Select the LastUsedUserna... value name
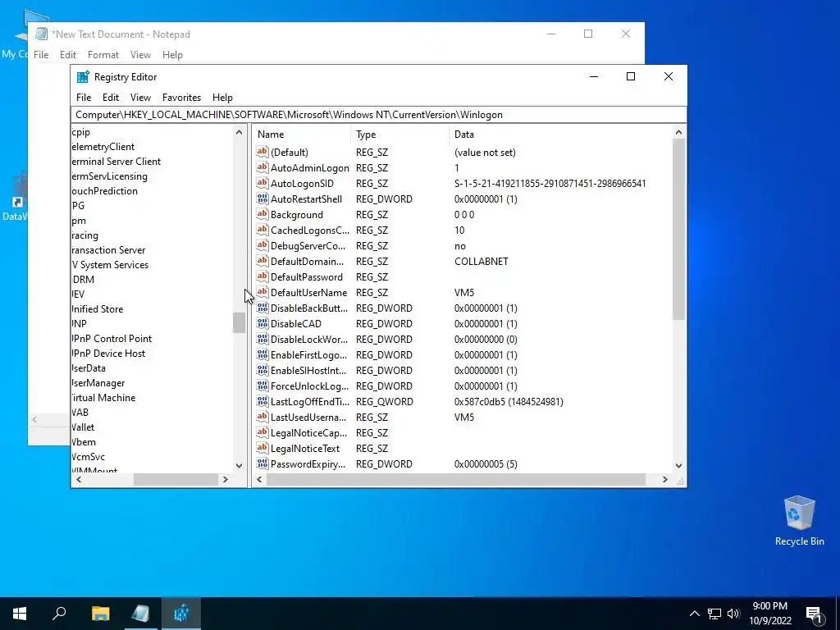The height and width of the screenshot is (630, 840). [308, 417]
